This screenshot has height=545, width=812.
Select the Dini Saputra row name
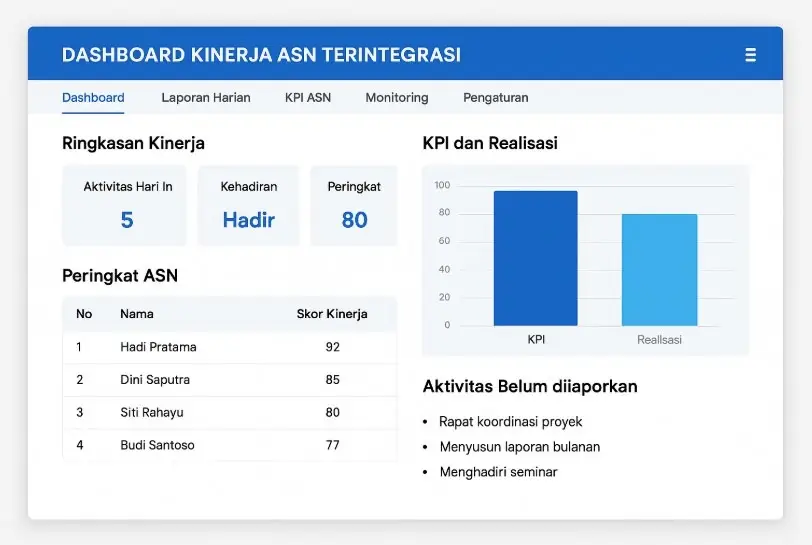coord(155,380)
